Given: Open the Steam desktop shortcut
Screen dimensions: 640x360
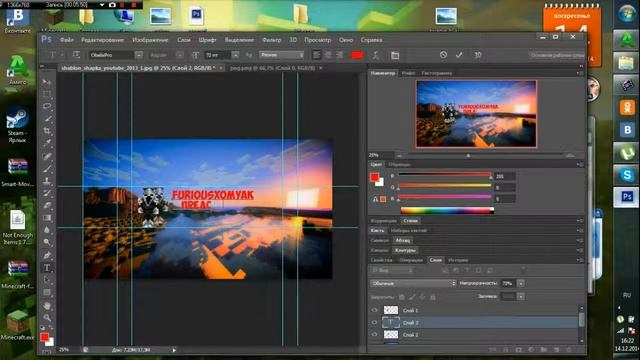Looking at the screenshot, I should click(17, 124).
